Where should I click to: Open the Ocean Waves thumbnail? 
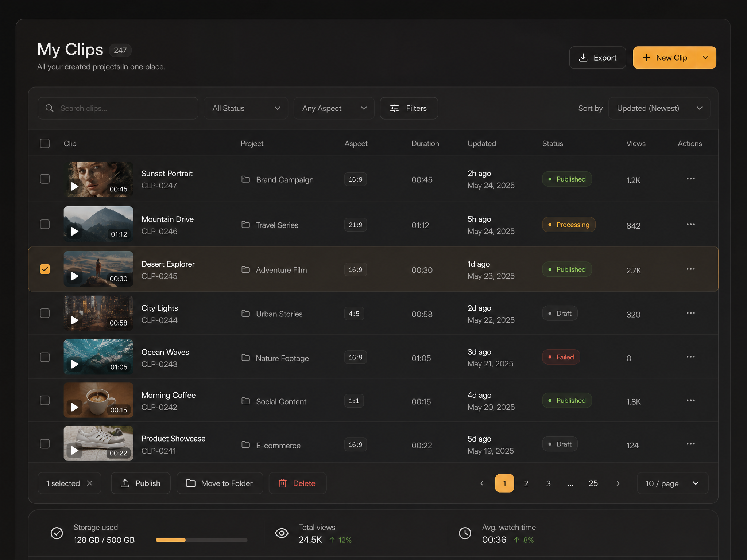[x=98, y=357]
